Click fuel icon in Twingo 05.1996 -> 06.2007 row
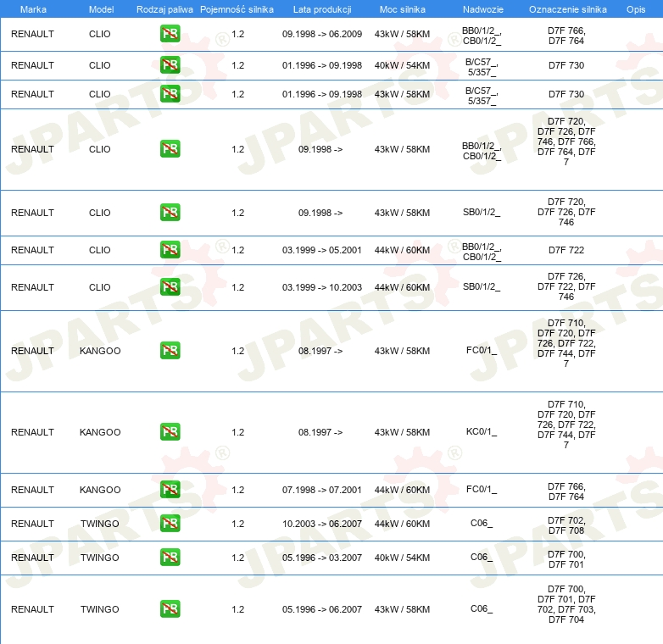 coord(170,609)
